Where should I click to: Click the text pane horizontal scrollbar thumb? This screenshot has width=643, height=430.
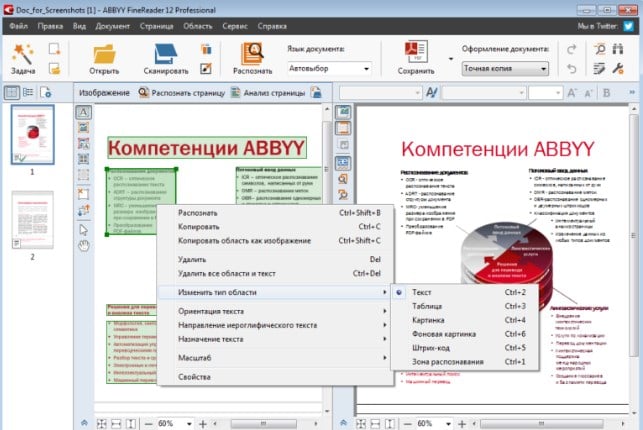541,423
